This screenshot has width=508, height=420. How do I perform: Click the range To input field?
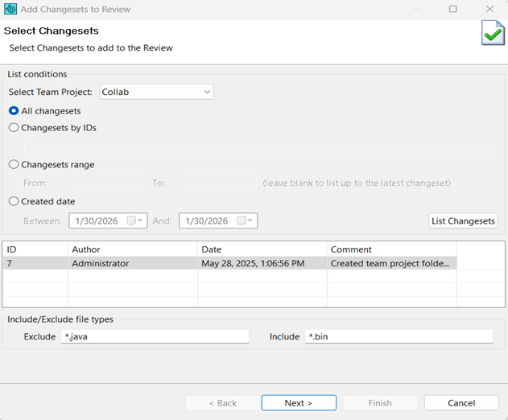(218, 183)
